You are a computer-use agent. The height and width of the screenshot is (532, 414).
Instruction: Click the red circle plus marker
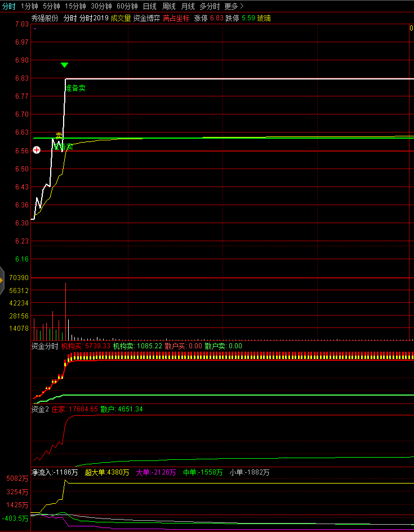(x=37, y=150)
